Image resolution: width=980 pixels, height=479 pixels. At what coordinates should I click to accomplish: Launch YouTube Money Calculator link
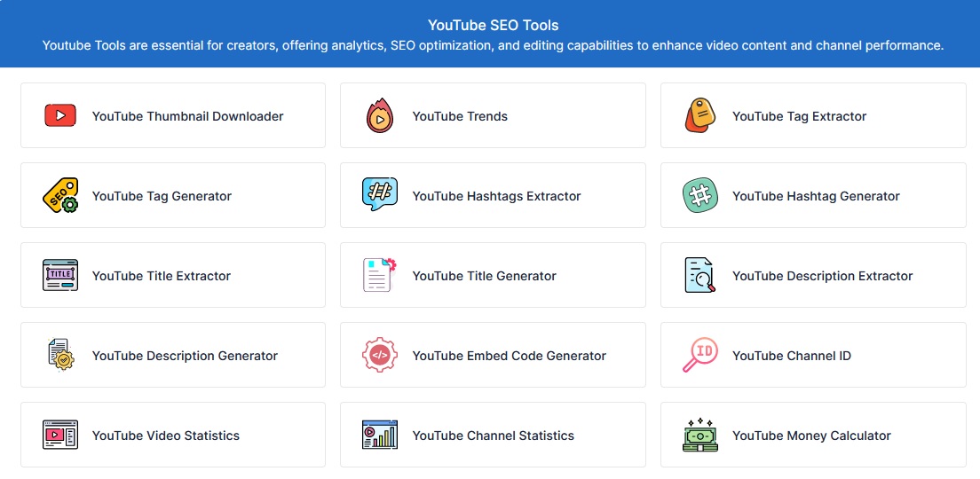pyautogui.click(x=812, y=436)
